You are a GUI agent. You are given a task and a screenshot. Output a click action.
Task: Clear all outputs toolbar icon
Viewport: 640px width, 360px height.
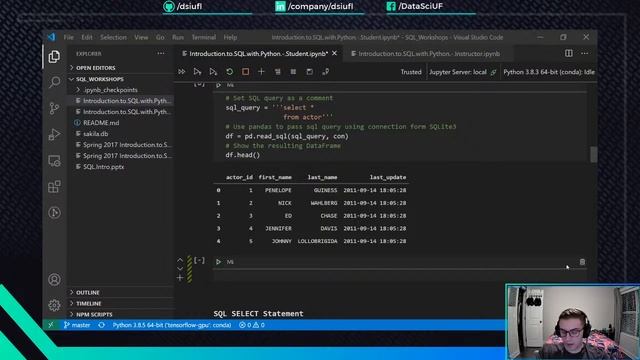pos(278,72)
